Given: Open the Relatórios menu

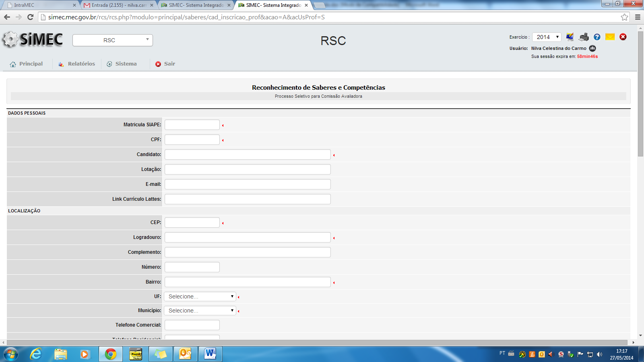Looking at the screenshot, I should (x=77, y=64).
